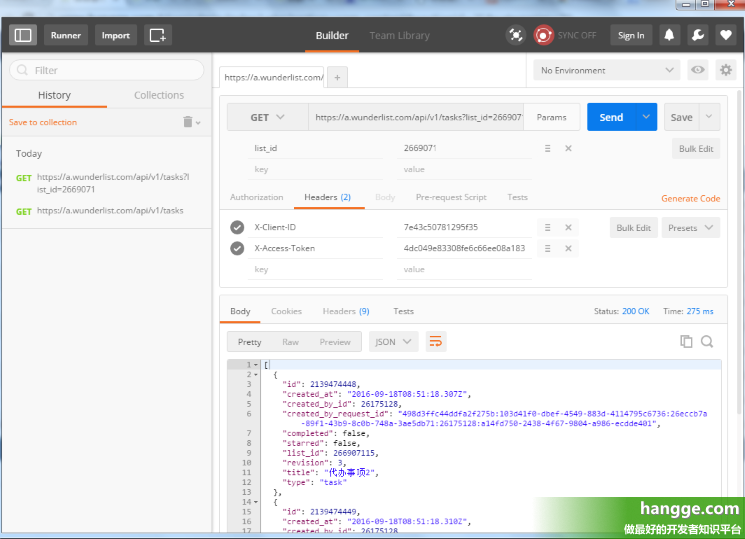
Task: Open a new window icon
Action: point(158,35)
